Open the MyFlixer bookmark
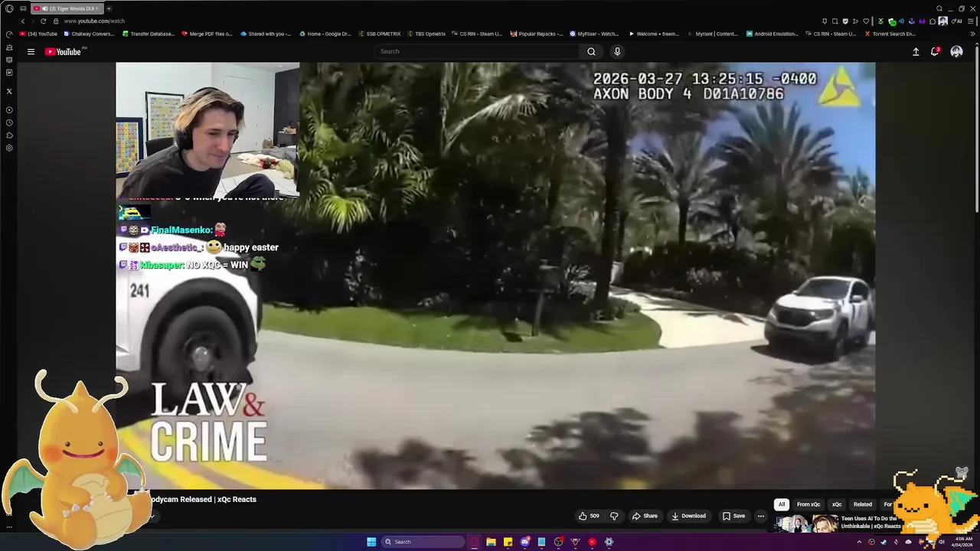 tap(594, 34)
